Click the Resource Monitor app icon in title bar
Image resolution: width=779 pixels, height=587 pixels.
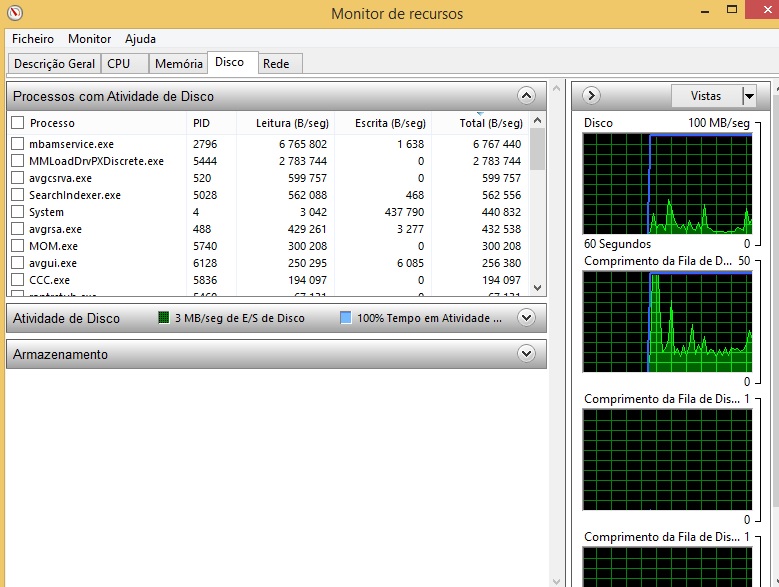pyautogui.click(x=14, y=14)
